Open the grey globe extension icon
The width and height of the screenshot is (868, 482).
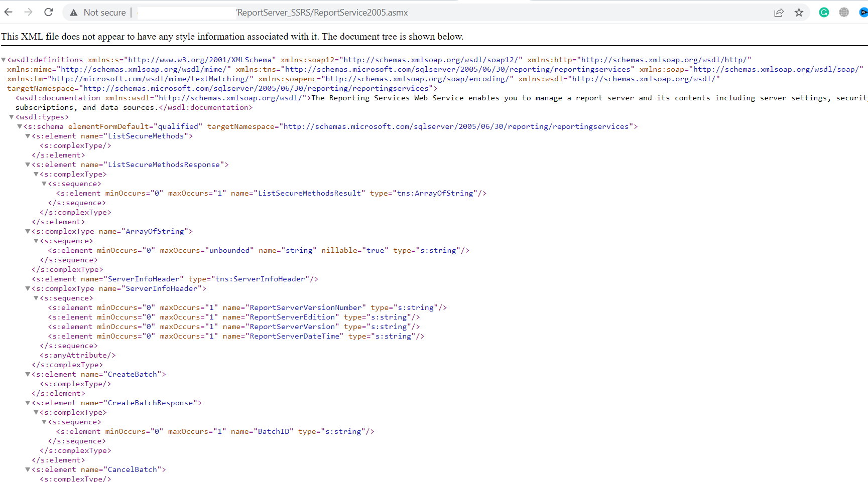844,13
